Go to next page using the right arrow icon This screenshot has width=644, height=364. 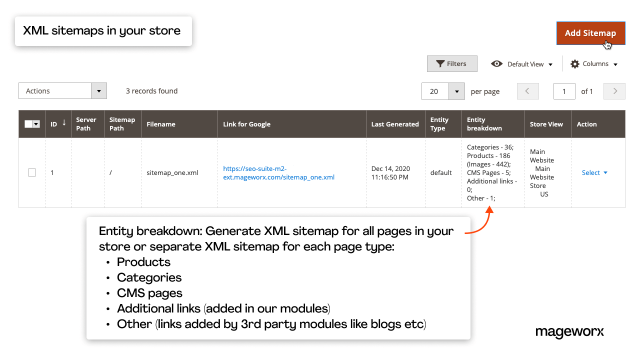[614, 91]
